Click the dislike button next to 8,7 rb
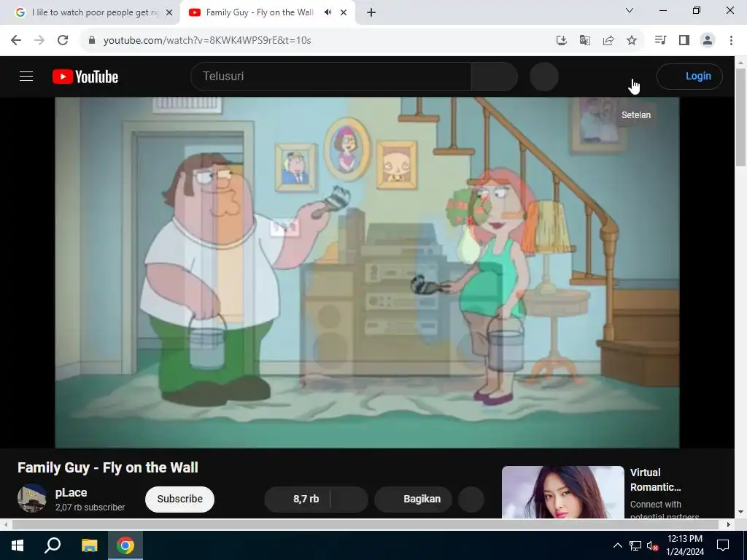The image size is (747, 560). pos(349,499)
